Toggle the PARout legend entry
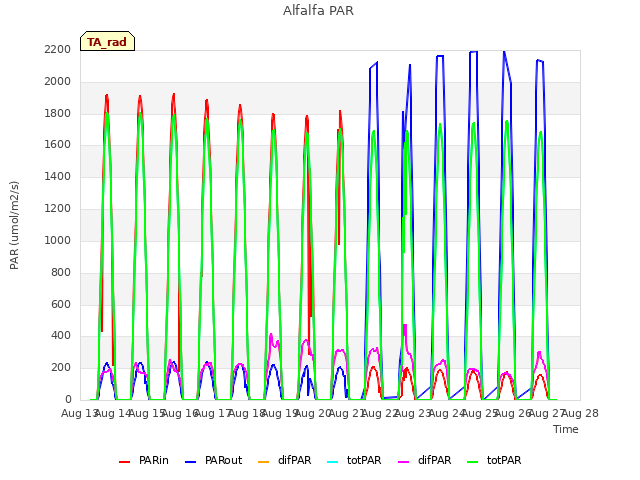The height and width of the screenshot is (480, 640). tap(213, 460)
